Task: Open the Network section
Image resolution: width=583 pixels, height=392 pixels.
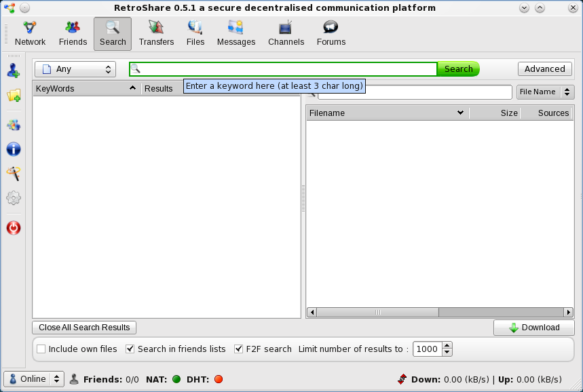Action: tap(30, 34)
